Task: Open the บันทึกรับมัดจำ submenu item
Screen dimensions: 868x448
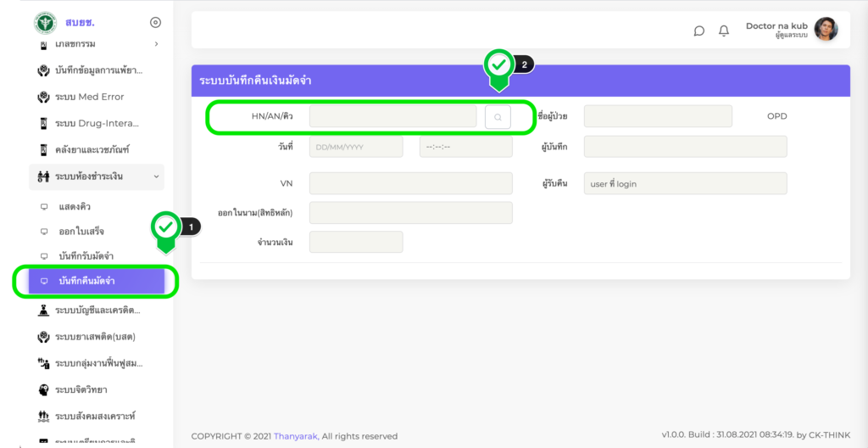Action: pos(86,255)
